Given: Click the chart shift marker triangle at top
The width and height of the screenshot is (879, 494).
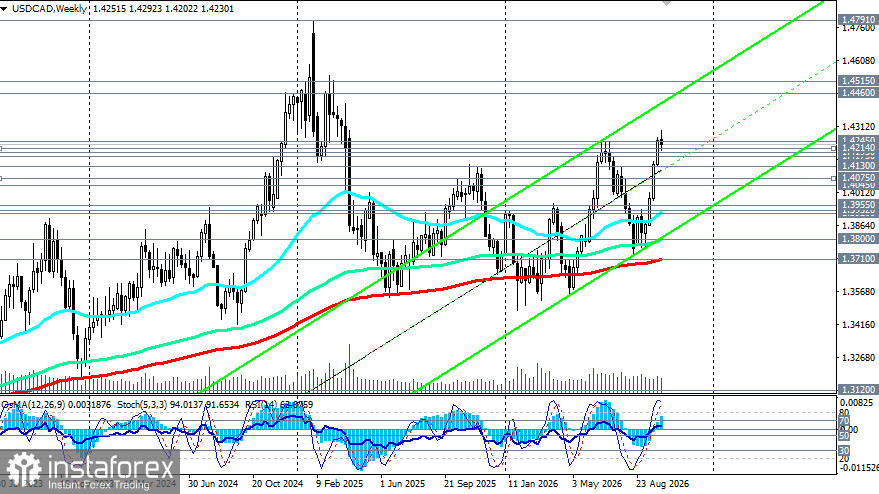Looking at the screenshot, I should tap(666, 3).
